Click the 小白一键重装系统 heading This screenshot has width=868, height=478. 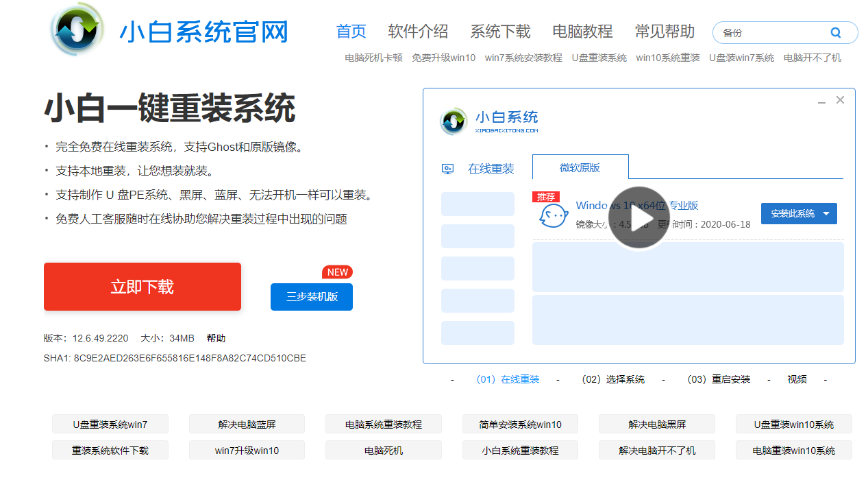pyautogui.click(x=170, y=108)
